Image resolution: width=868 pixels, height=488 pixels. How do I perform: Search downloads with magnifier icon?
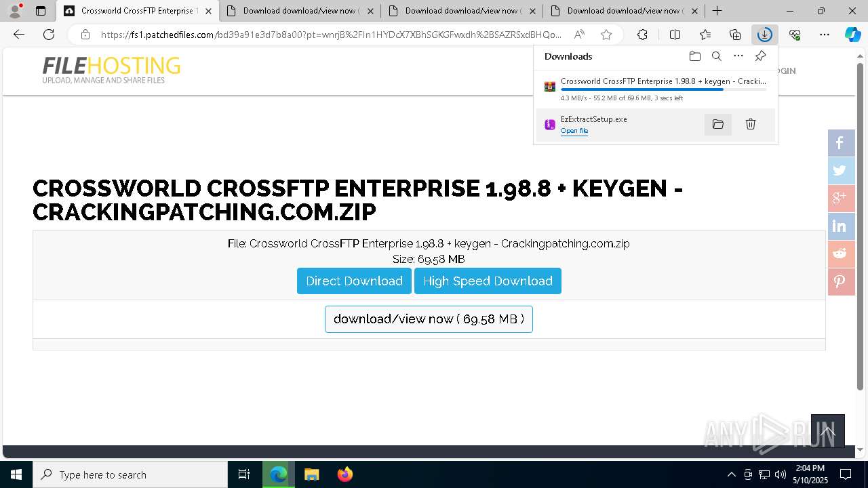pos(716,56)
